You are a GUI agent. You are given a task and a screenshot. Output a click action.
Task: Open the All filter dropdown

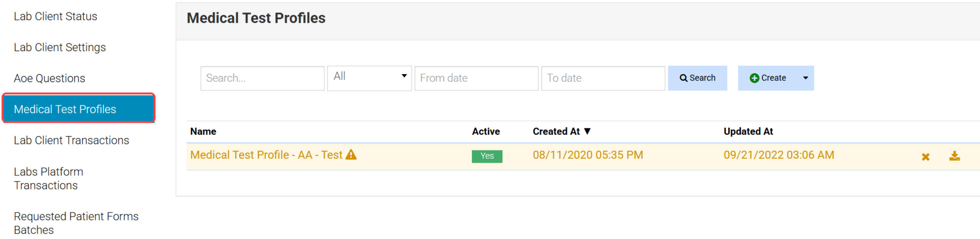pos(369,78)
